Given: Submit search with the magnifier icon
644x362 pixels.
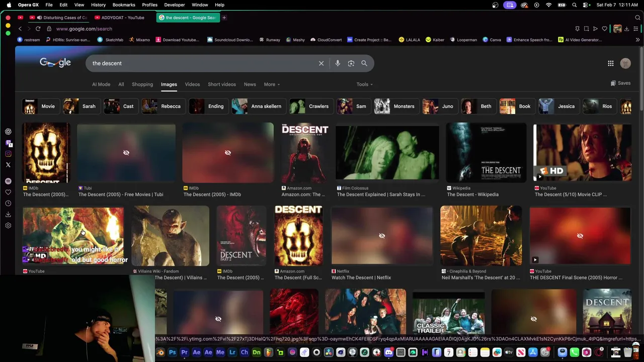Looking at the screenshot, I should point(364,63).
